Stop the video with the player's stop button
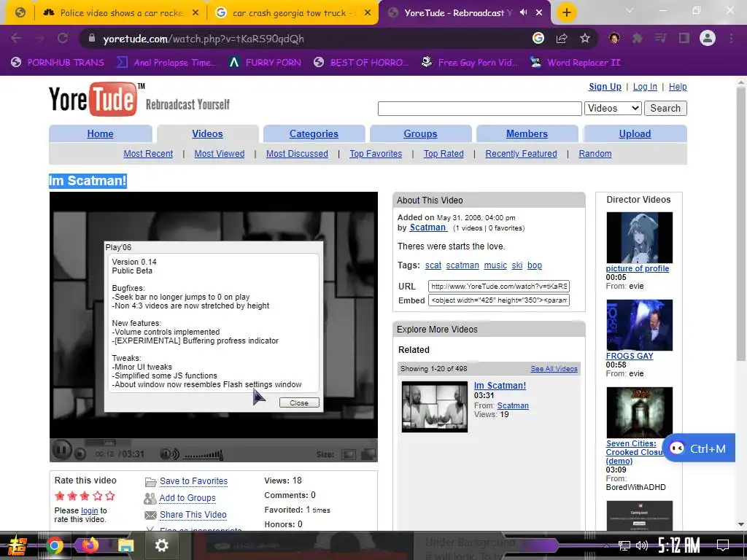 click(80, 454)
